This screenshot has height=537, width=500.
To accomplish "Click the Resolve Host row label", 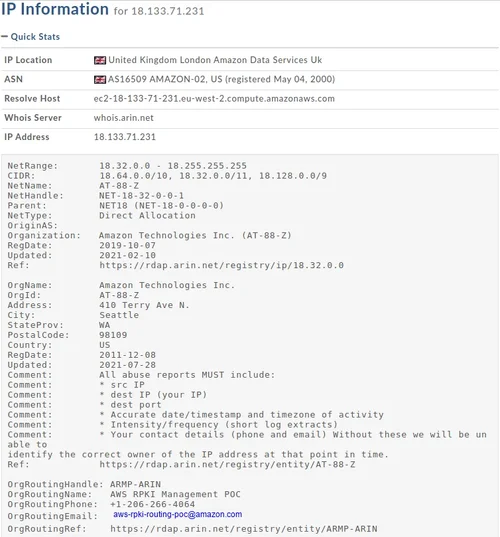I will [x=32, y=99].
